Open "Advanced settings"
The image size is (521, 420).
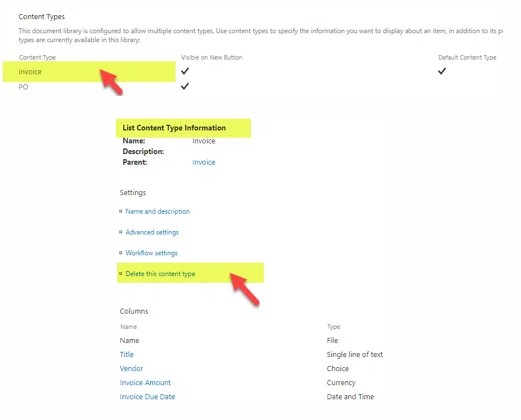tap(152, 232)
